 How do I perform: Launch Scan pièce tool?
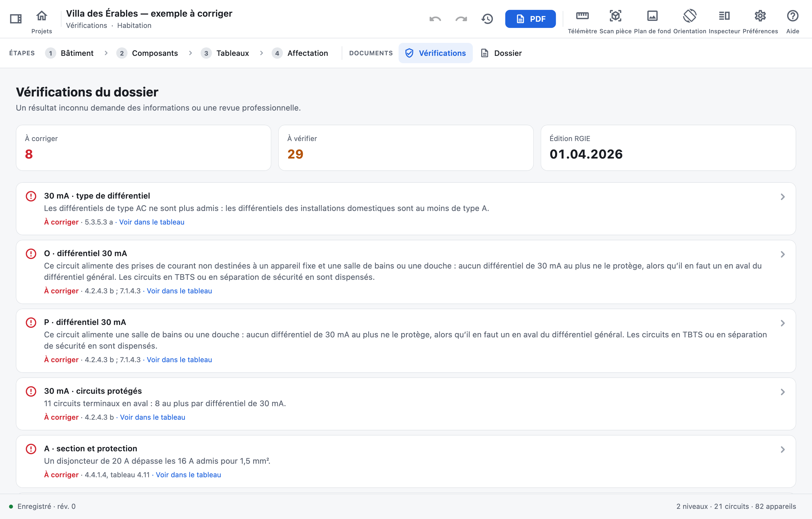615,16
